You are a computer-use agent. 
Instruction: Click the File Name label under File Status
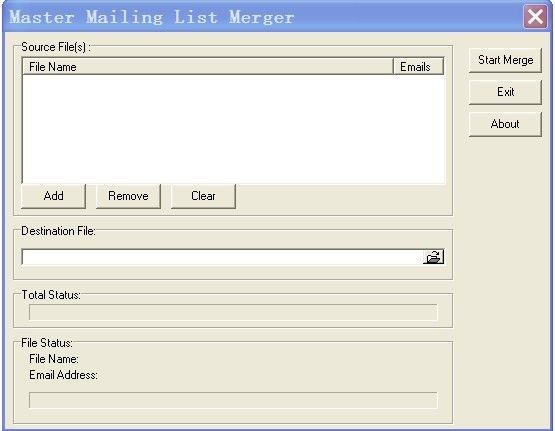(x=54, y=359)
